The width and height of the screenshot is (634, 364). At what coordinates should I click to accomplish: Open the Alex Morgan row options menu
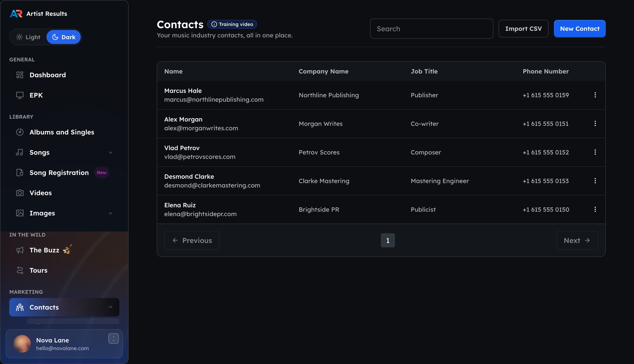click(595, 124)
